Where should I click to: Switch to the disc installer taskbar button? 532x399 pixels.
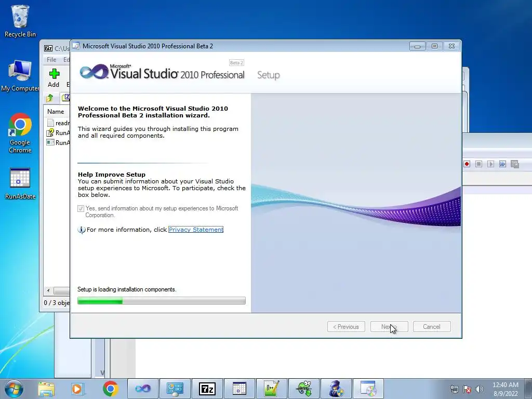pyautogui.click(x=368, y=389)
